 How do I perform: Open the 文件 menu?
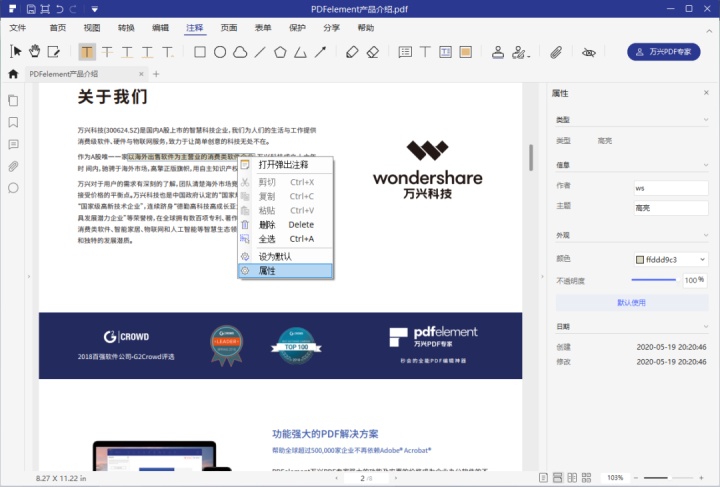click(17, 28)
